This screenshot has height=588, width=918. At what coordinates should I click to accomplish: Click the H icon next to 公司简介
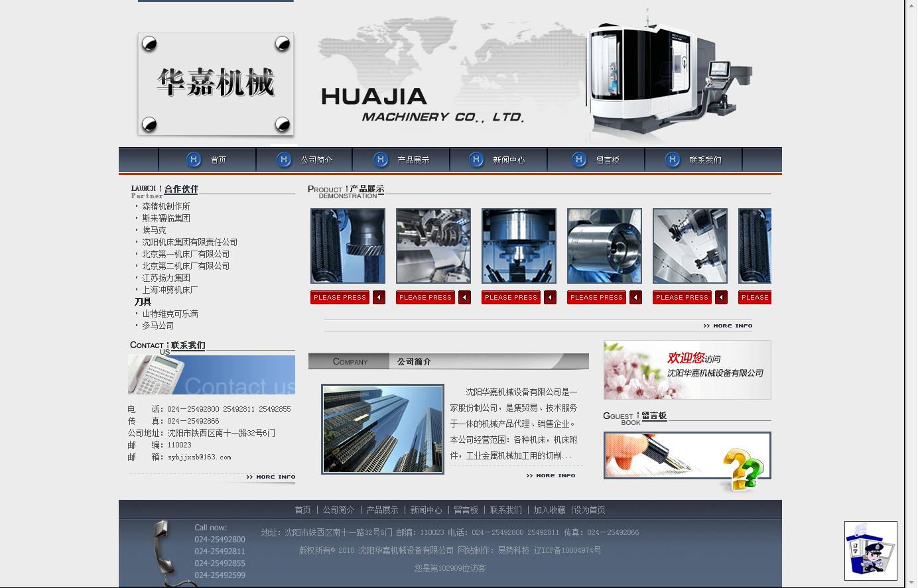pyautogui.click(x=284, y=159)
